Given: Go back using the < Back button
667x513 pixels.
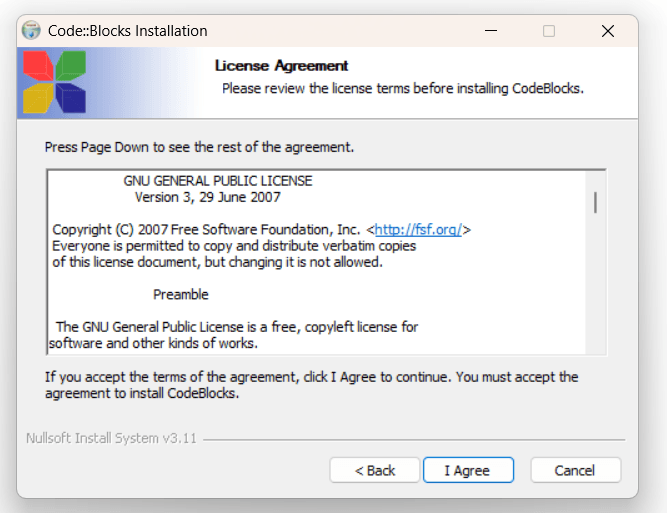Looking at the screenshot, I should pyautogui.click(x=376, y=470).
